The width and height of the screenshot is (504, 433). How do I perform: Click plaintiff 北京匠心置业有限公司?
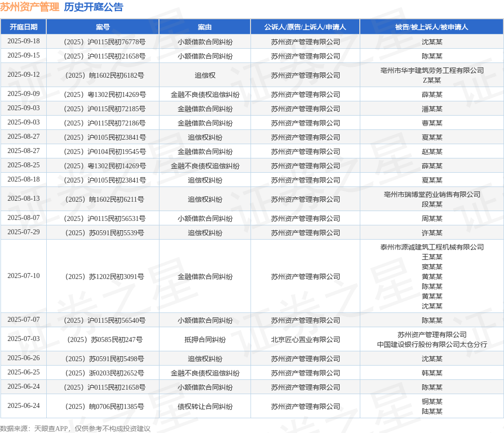point(305,340)
